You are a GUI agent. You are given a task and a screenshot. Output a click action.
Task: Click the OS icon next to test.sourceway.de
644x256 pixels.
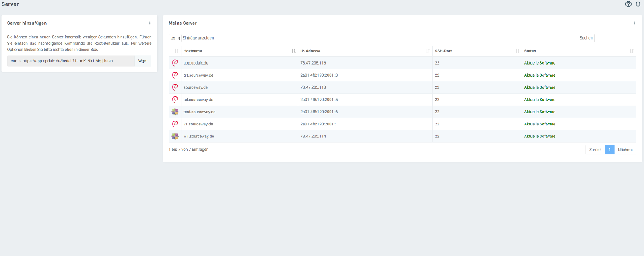tap(175, 112)
